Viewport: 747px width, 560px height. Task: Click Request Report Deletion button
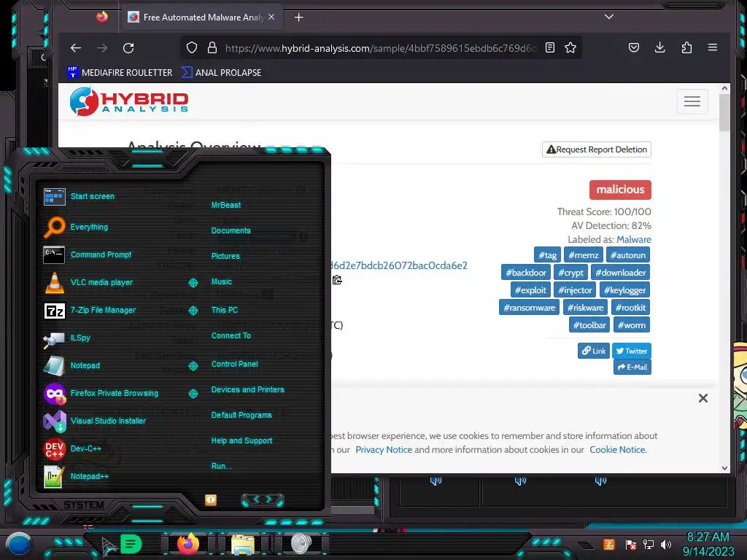tap(597, 149)
